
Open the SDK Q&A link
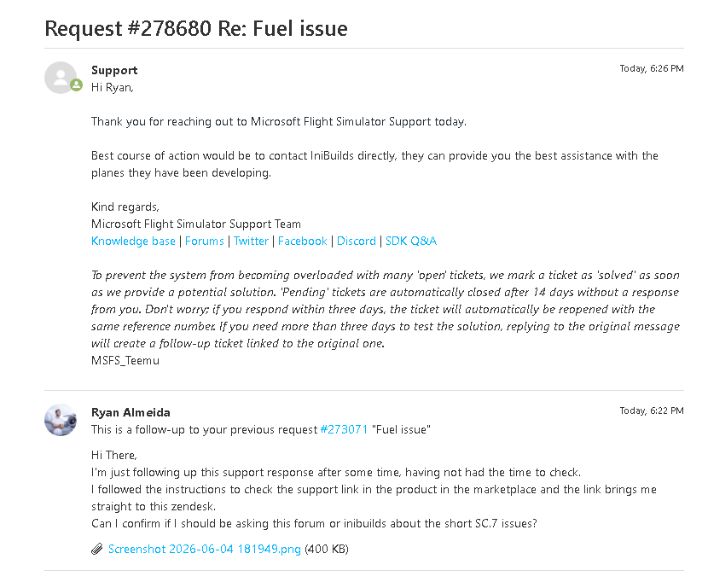pos(411,242)
